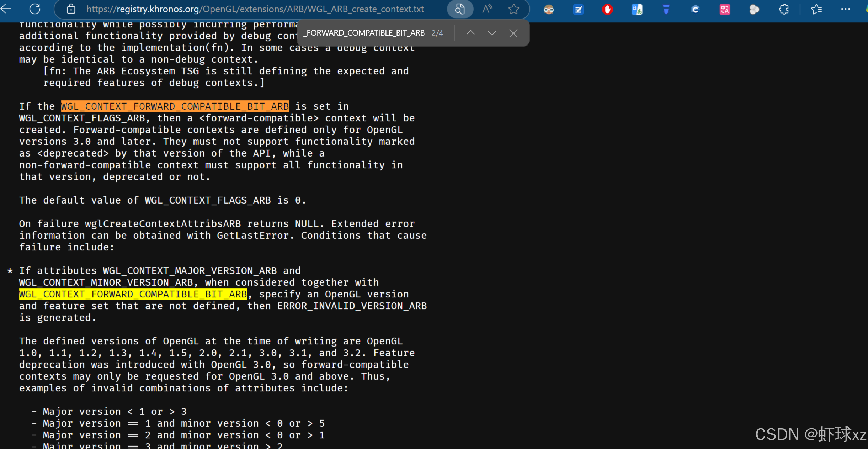Image resolution: width=868 pixels, height=449 pixels.
Task: Open the Favorites list icon
Action: pos(817,9)
